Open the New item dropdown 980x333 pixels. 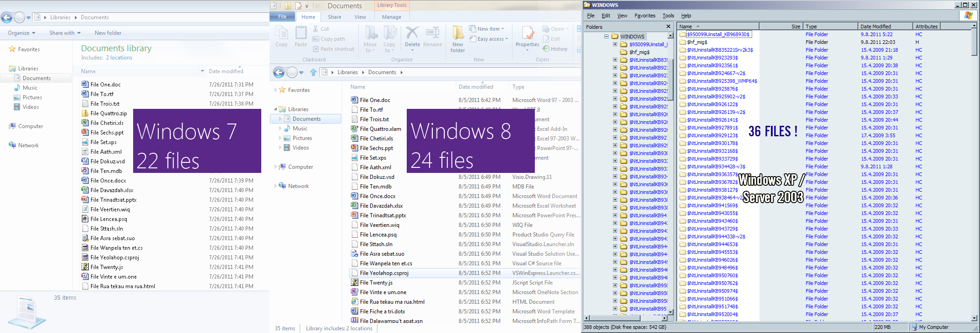pyautogui.click(x=487, y=29)
